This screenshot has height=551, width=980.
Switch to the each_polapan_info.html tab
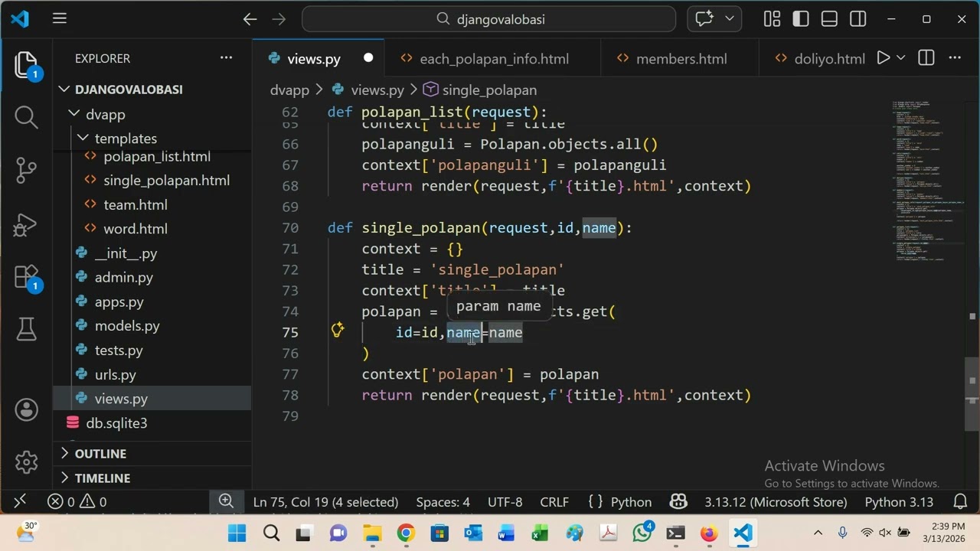click(x=494, y=58)
